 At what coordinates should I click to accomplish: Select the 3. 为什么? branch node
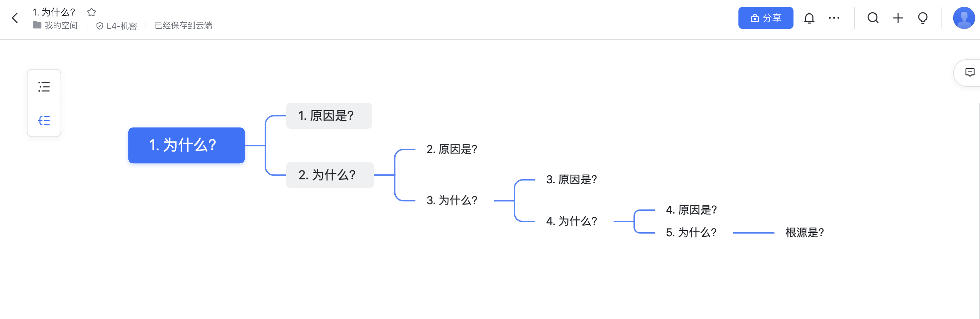[x=452, y=200]
